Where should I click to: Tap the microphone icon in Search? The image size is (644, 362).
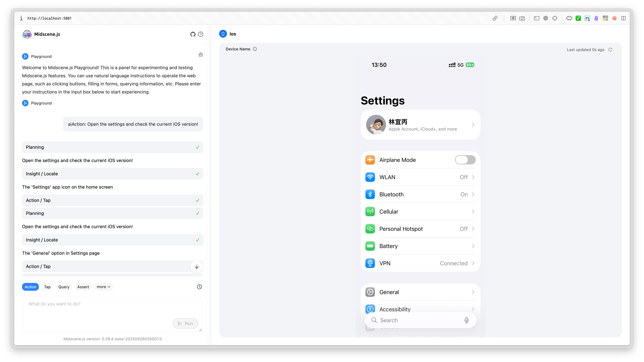[x=466, y=320]
